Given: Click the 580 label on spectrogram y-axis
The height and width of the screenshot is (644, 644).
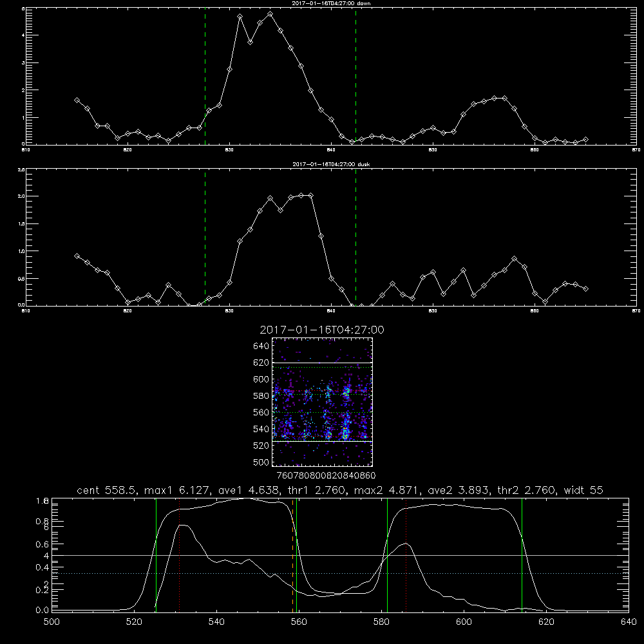Looking at the screenshot, I should [x=261, y=396].
